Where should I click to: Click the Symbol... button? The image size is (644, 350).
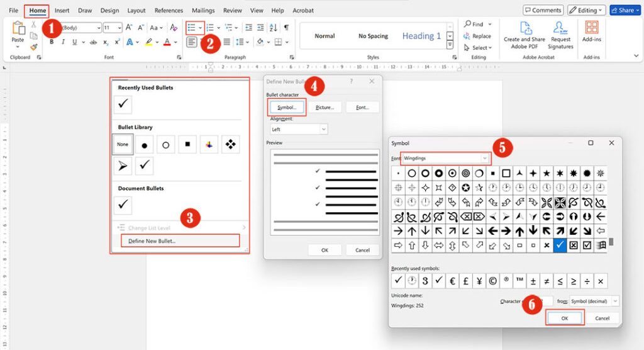(x=287, y=108)
